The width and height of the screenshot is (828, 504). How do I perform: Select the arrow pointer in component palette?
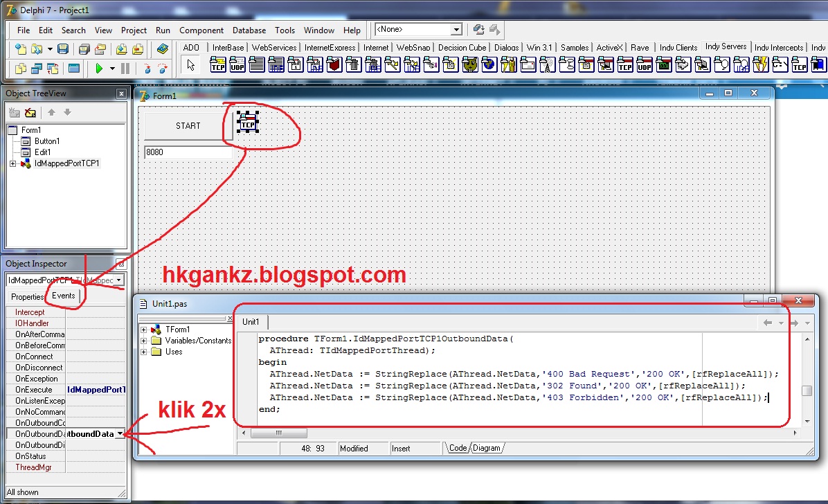pos(190,65)
